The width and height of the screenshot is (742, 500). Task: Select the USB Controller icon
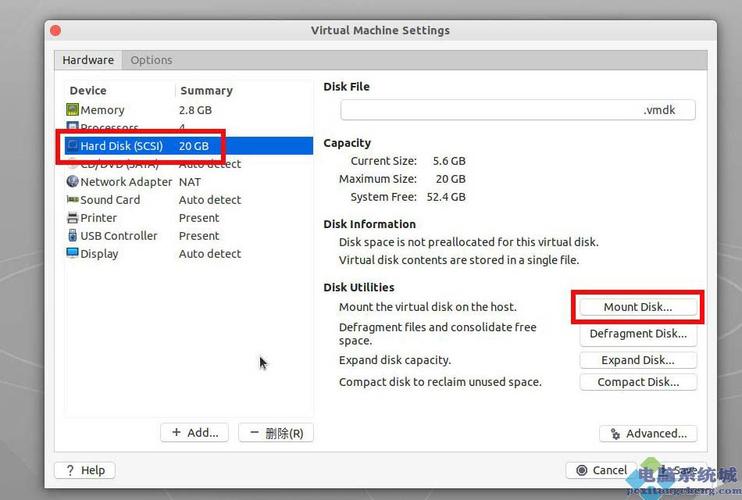point(72,236)
